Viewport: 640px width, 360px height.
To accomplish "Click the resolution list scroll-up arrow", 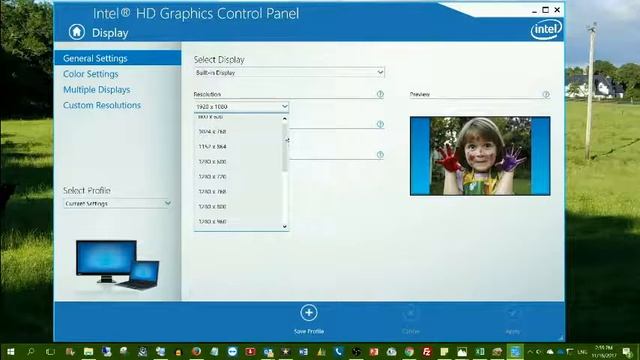I will tap(285, 119).
